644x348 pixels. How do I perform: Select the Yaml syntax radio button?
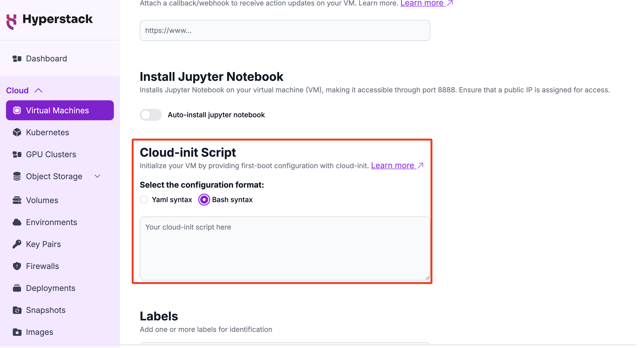(144, 200)
